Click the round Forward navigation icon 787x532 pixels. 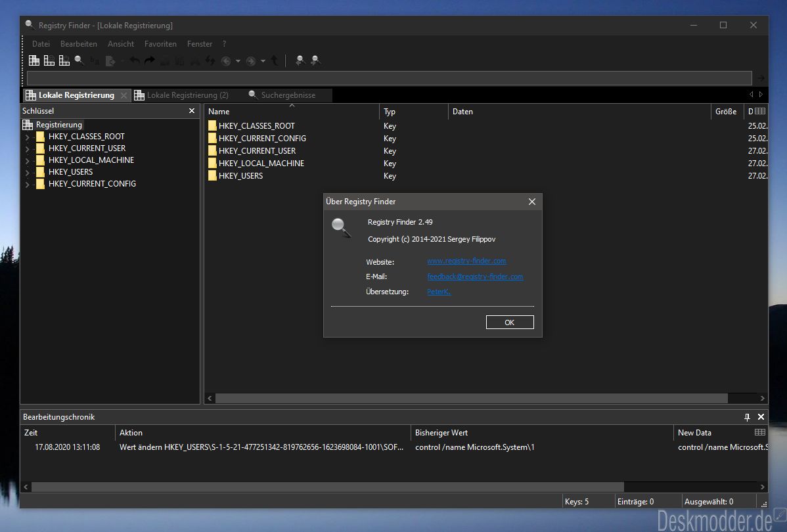click(x=251, y=61)
